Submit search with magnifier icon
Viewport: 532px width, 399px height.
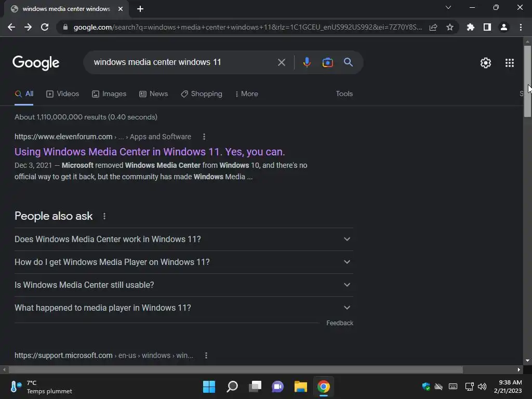[x=348, y=62]
